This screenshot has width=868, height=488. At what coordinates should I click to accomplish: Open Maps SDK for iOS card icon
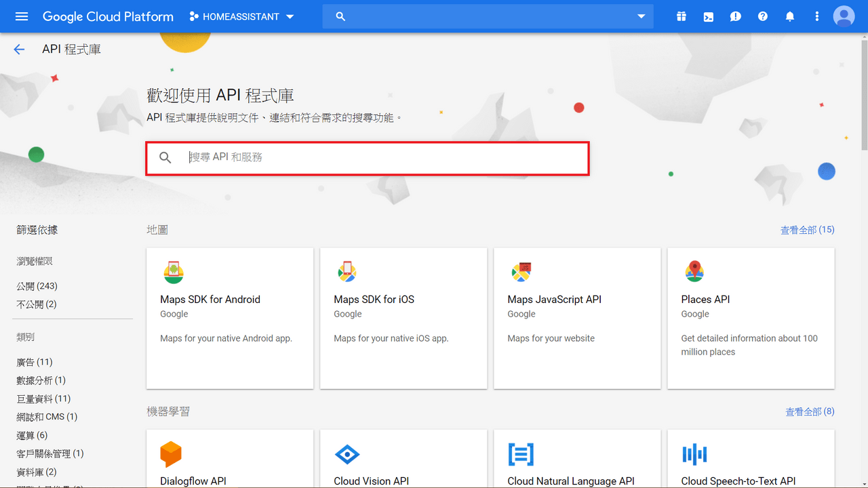(347, 272)
